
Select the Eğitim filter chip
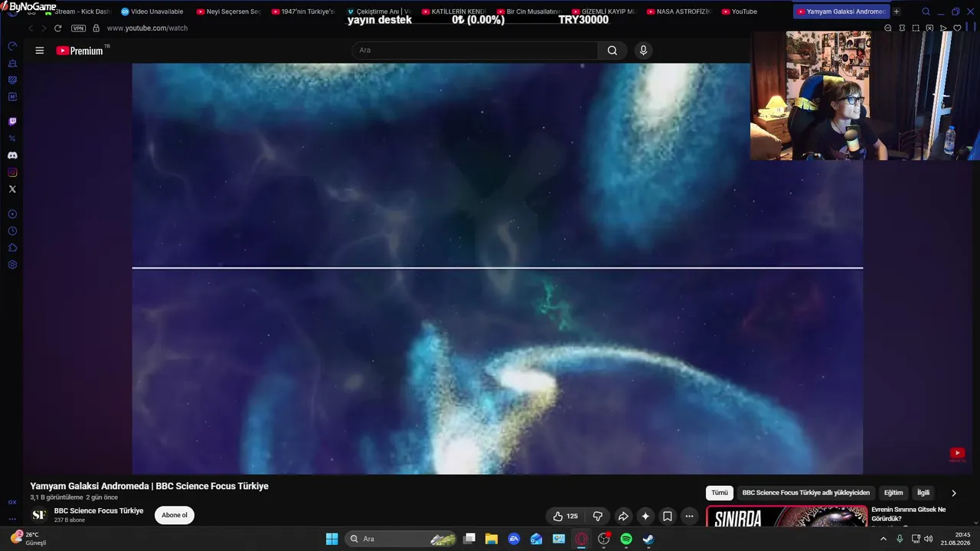(x=893, y=493)
